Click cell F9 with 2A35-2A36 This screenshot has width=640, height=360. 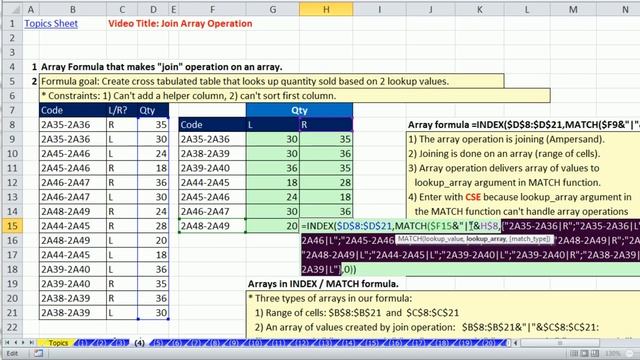[212, 139]
